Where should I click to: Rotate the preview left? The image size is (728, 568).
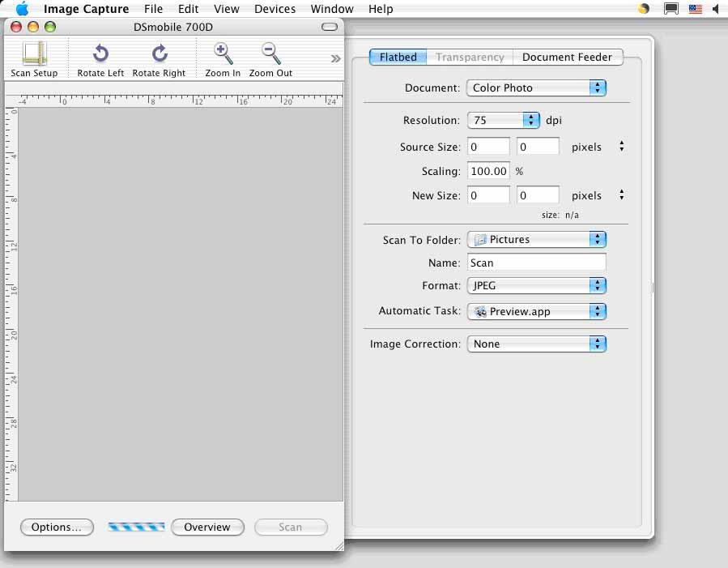100,60
